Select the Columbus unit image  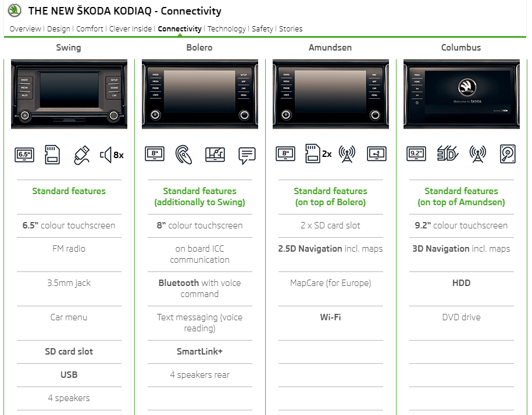[x=462, y=94]
